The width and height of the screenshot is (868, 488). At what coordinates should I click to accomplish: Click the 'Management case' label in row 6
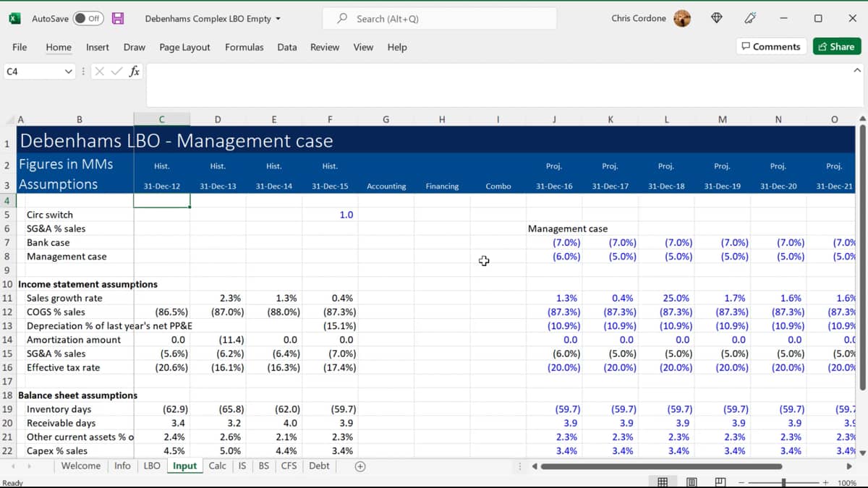(568, 228)
